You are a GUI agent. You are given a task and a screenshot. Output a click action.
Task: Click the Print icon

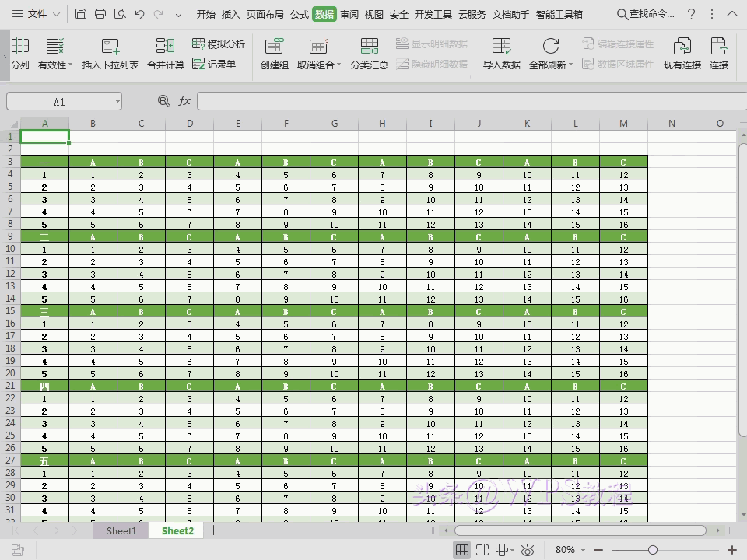click(100, 14)
